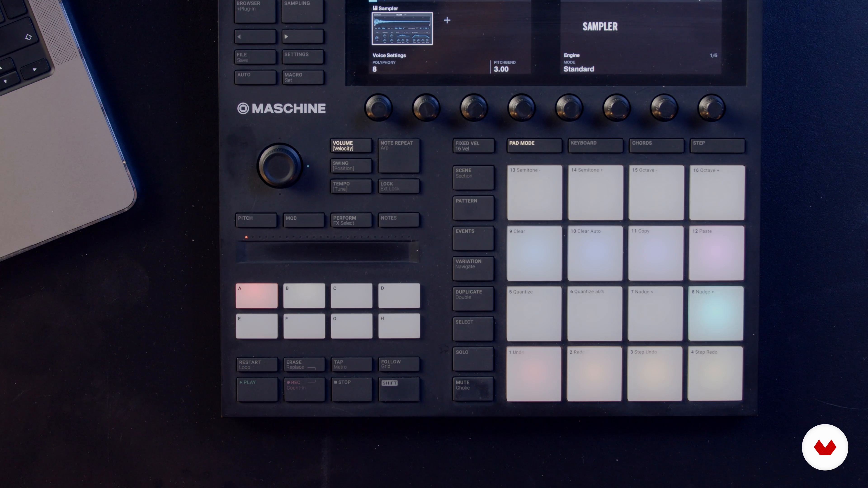This screenshot has height=488, width=868.
Task: Switch to KEYBOARD mode
Action: click(x=596, y=145)
